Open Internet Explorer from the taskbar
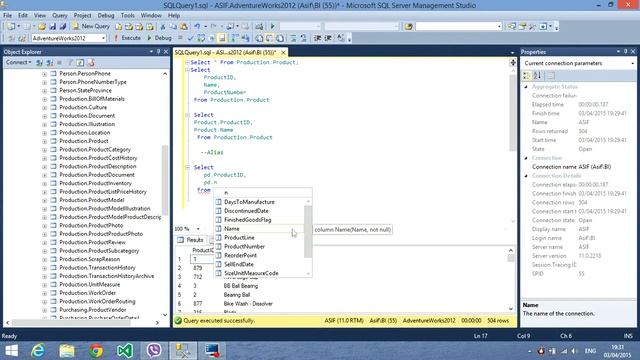 pos(38,350)
